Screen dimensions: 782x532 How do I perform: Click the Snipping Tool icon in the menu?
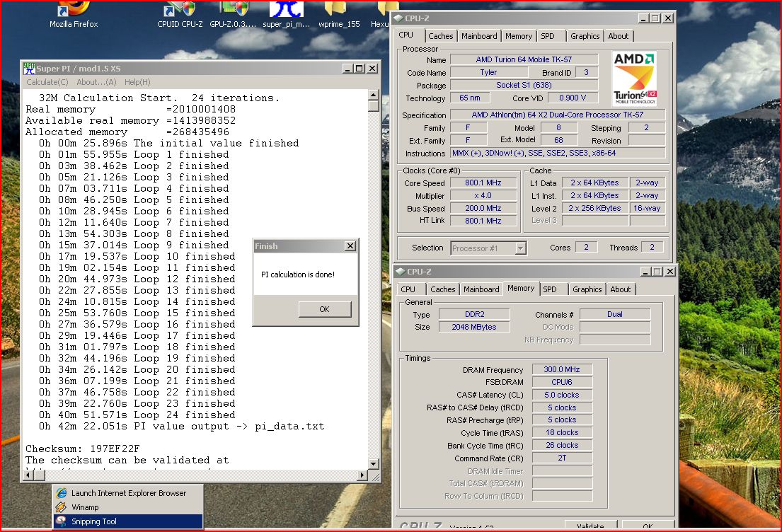62,521
